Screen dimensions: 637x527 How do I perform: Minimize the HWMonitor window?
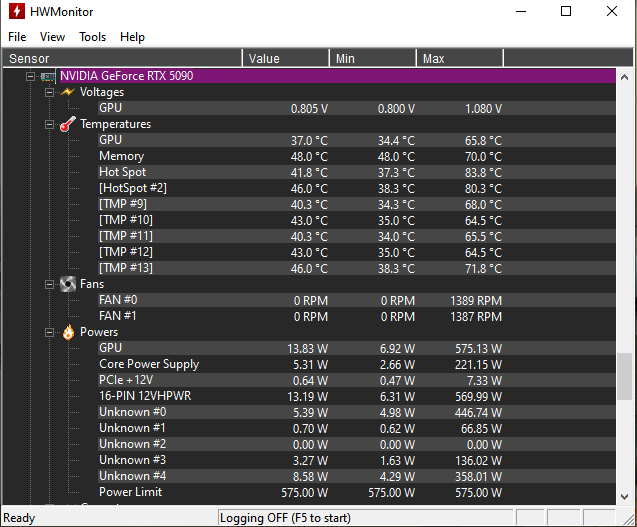tap(521, 11)
